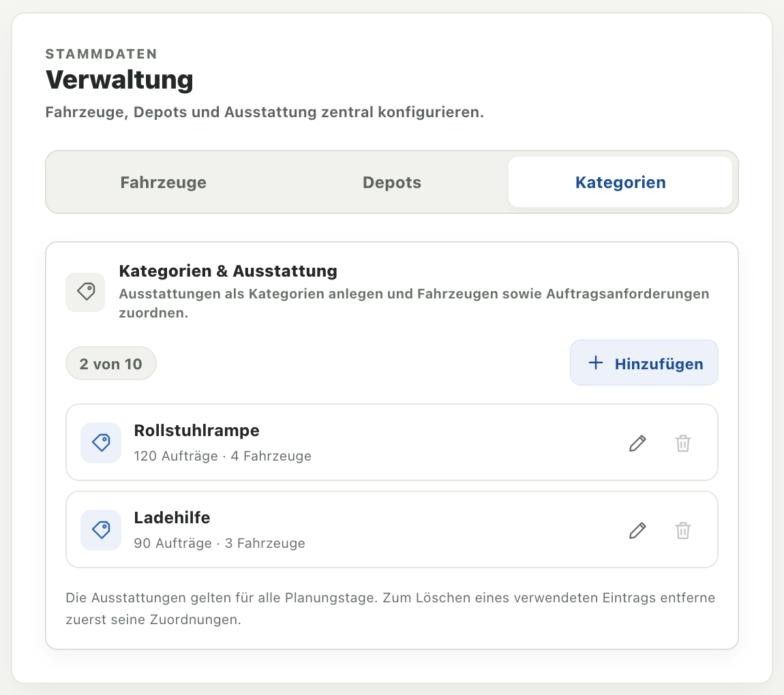Click the plus icon in the Hinzufügen button
Image resolution: width=784 pixels, height=695 pixels.
[x=596, y=362]
